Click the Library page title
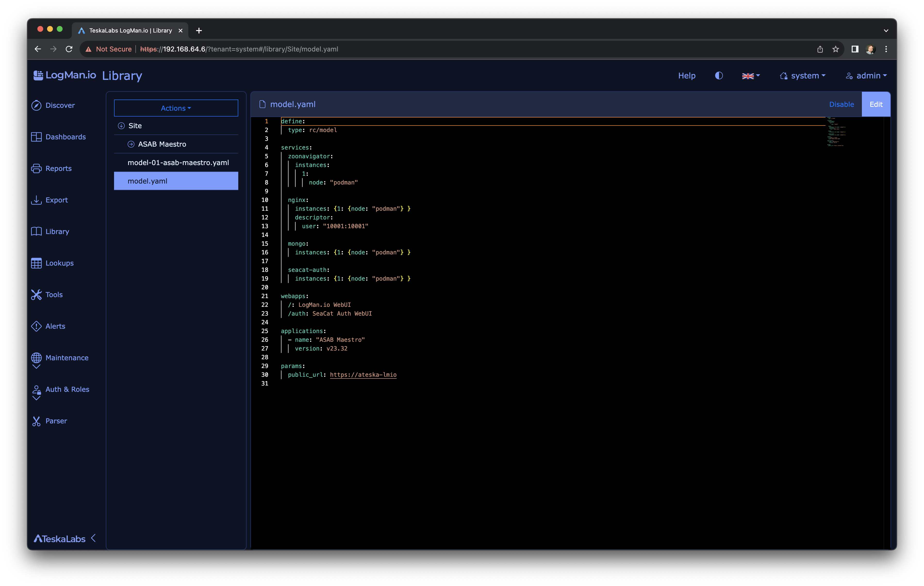Viewport: 924px width, 586px height. pos(122,76)
